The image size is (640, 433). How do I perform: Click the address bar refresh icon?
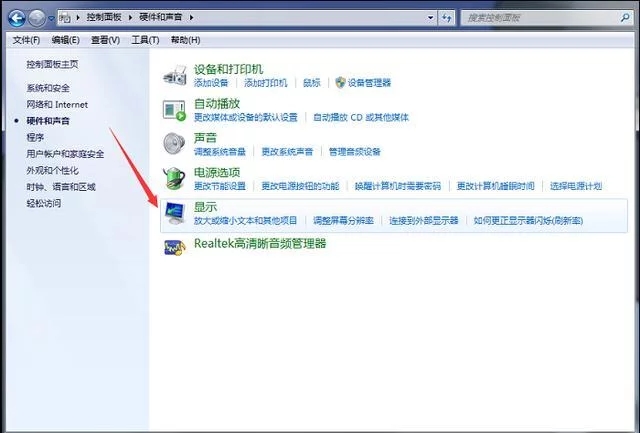point(450,18)
